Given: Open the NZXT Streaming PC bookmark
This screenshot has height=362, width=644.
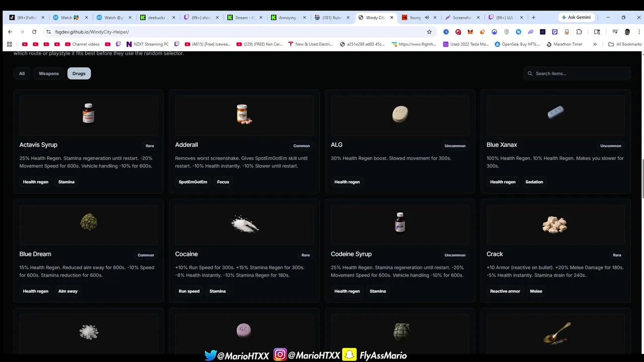Looking at the screenshot, I should click(147, 44).
